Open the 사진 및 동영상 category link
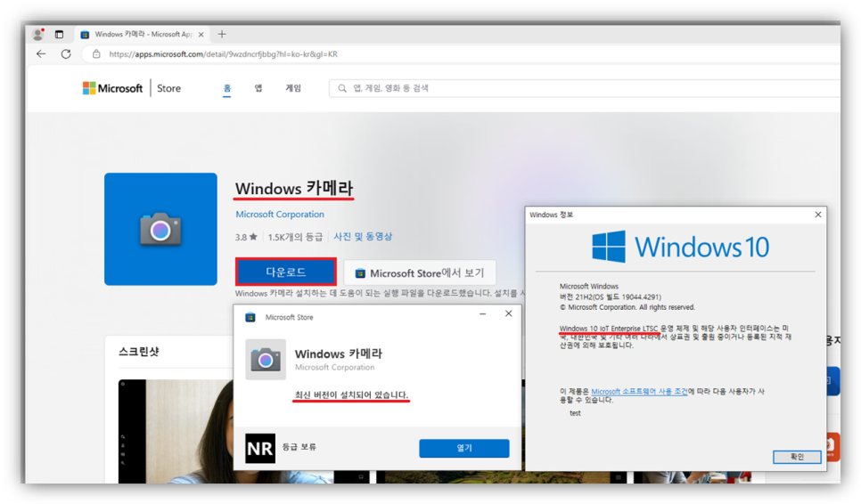 (363, 236)
